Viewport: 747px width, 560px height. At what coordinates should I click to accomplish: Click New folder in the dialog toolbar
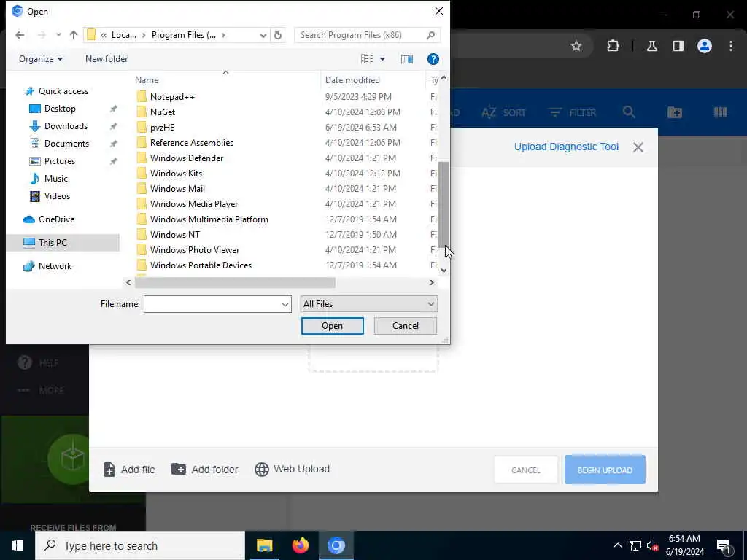point(107,59)
